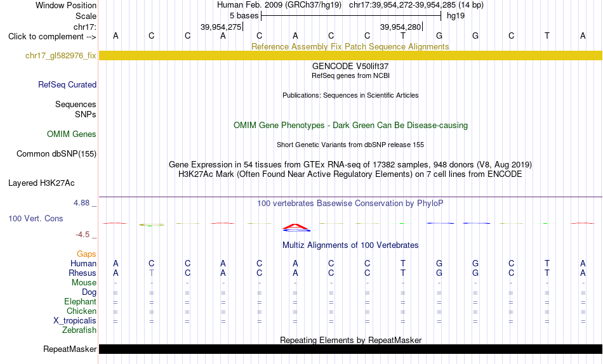
Task: Open the OMIM Genes track label
Action: pyautogui.click(x=71, y=134)
